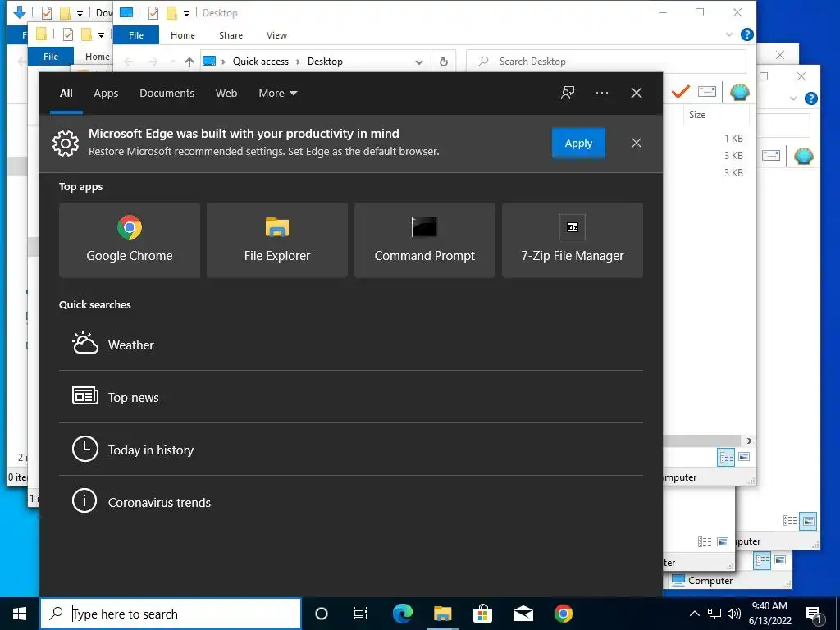Click the taskbar search box

[x=171, y=614]
